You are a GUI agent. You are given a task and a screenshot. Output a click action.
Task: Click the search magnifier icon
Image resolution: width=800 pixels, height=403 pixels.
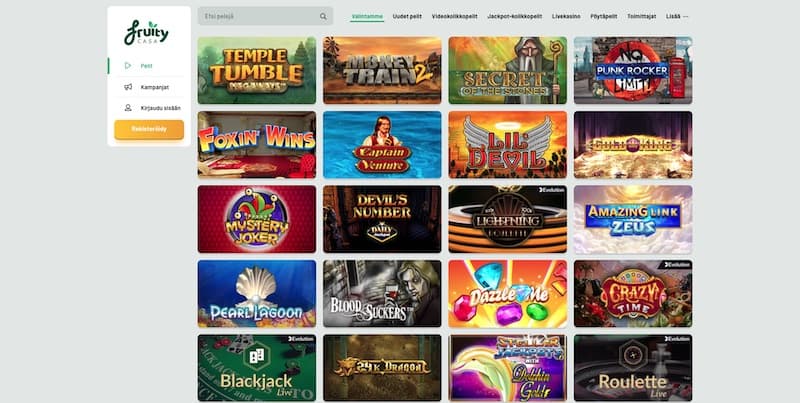323,16
